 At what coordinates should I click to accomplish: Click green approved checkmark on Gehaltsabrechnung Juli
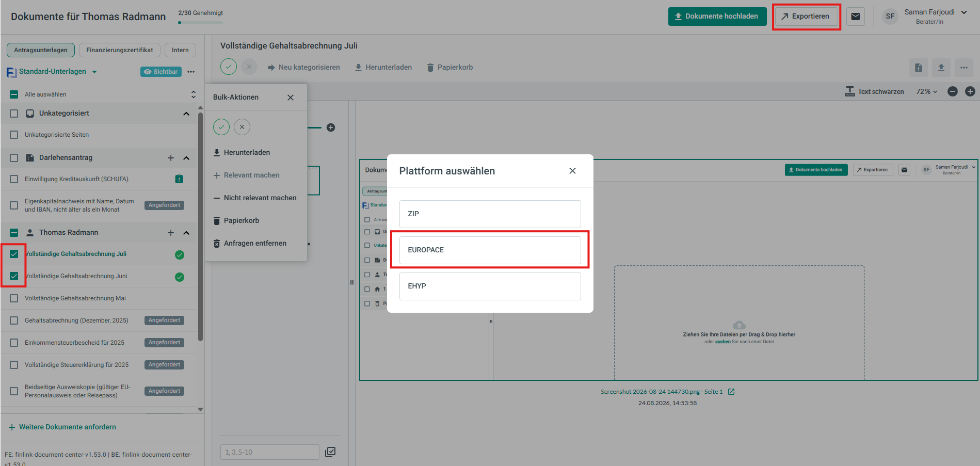coord(180,254)
